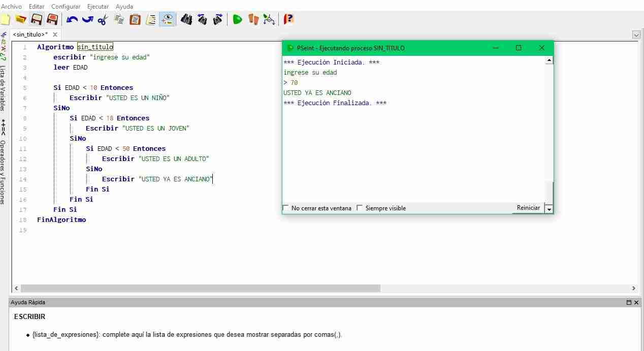
Task: Open the Ejecutar menu
Action: 98,7
